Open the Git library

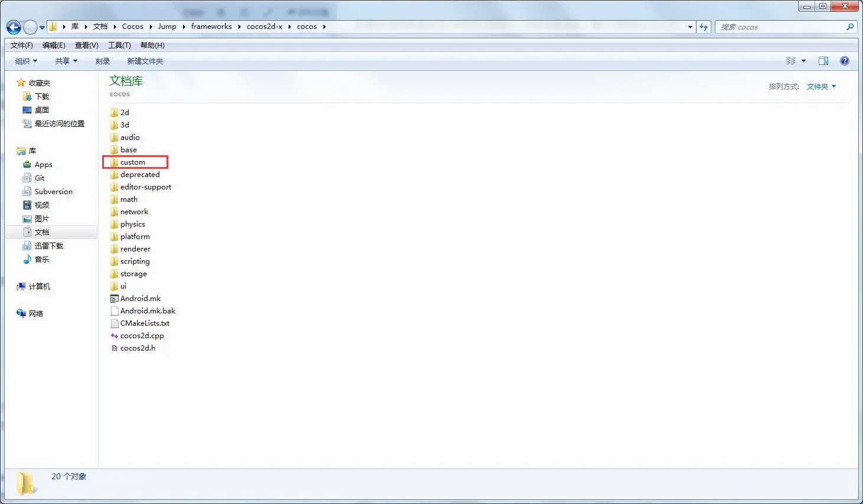[33, 178]
